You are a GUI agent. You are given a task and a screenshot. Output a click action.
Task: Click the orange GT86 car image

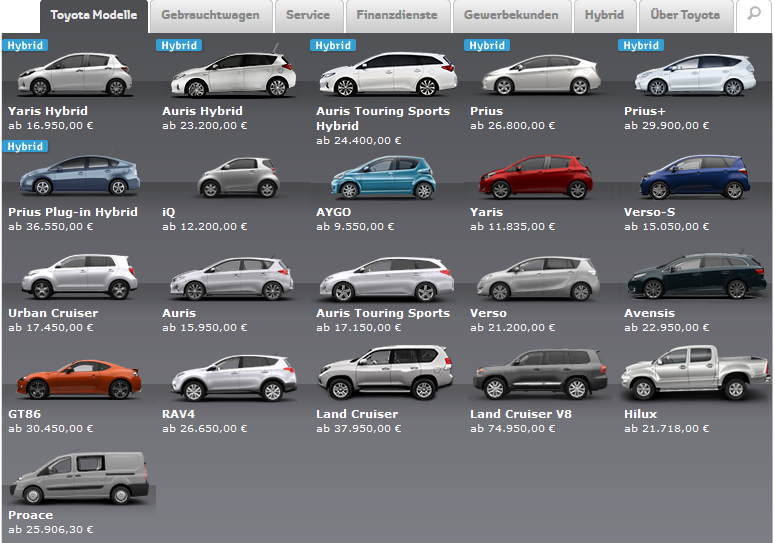coord(79,379)
